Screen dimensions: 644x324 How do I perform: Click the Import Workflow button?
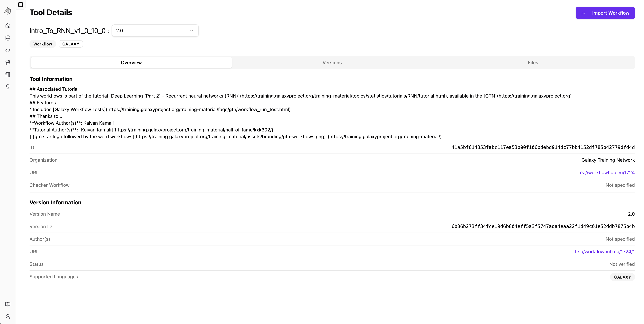click(x=605, y=13)
